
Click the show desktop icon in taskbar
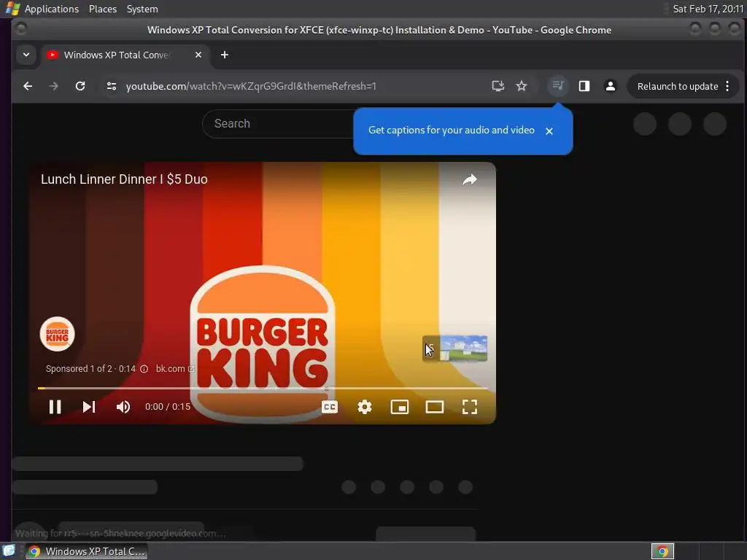(x=9, y=551)
